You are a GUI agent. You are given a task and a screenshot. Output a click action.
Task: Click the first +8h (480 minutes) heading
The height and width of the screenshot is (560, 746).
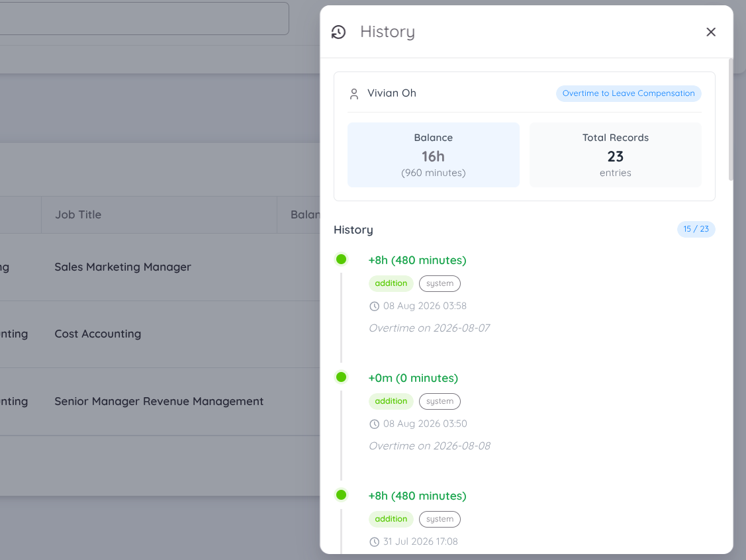coord(417,260)
